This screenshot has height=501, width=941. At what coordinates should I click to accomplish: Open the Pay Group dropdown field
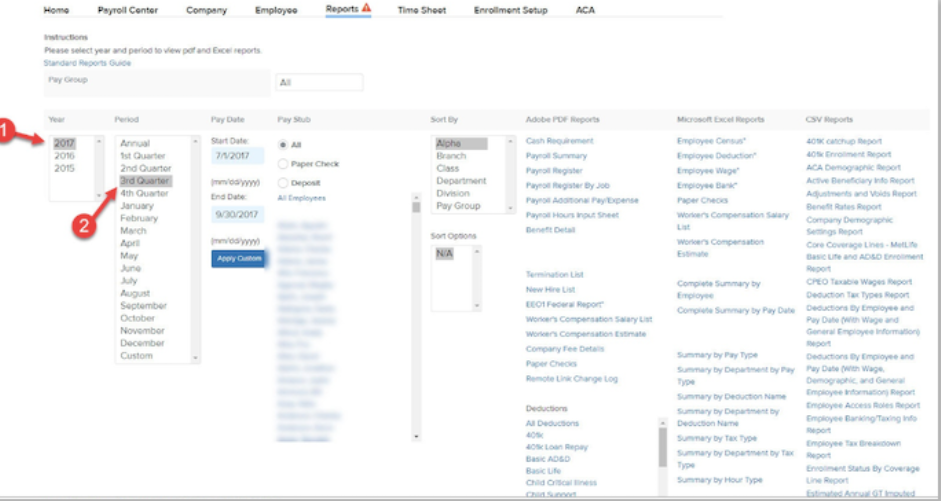pyautogui.click(x=319, y=82)
